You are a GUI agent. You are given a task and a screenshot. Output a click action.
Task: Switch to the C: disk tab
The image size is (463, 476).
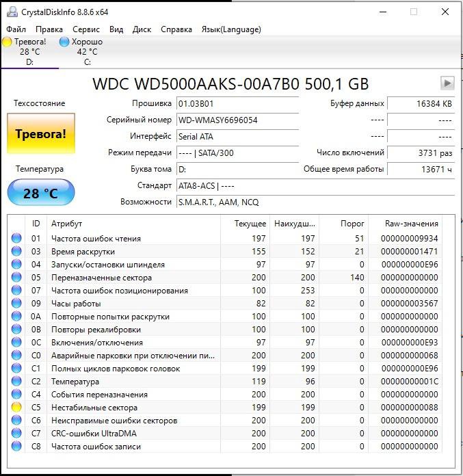click(87, 52)
